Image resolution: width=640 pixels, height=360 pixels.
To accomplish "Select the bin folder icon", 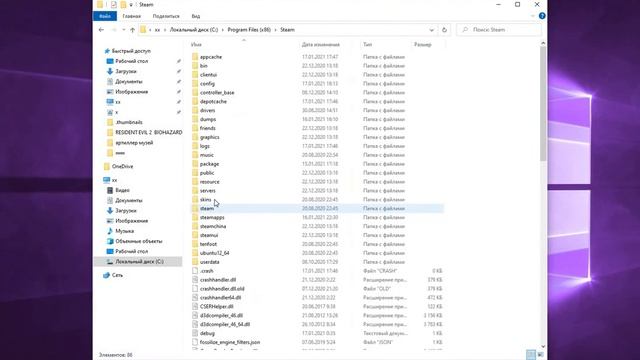I will click(195, 66).
